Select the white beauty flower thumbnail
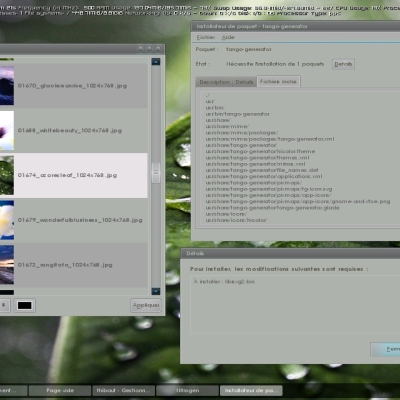This screenshot has width=400, height=400. click(7, 130)
